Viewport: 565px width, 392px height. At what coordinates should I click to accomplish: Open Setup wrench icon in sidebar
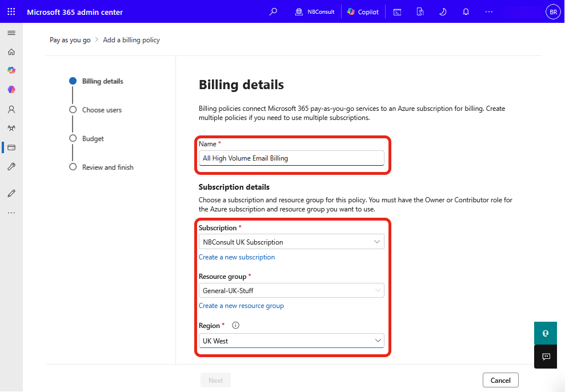tap(11, 167)
